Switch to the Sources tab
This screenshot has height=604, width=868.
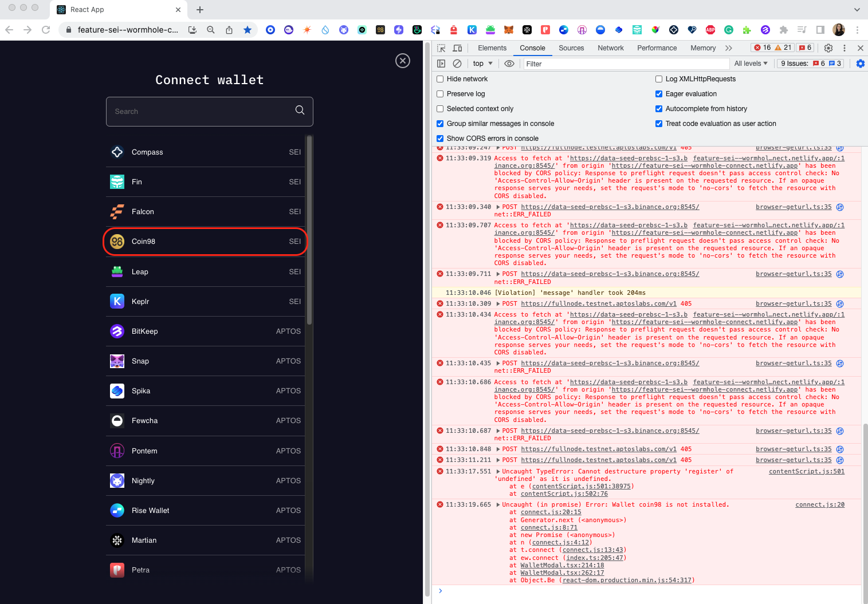click(x=571, y=48)
